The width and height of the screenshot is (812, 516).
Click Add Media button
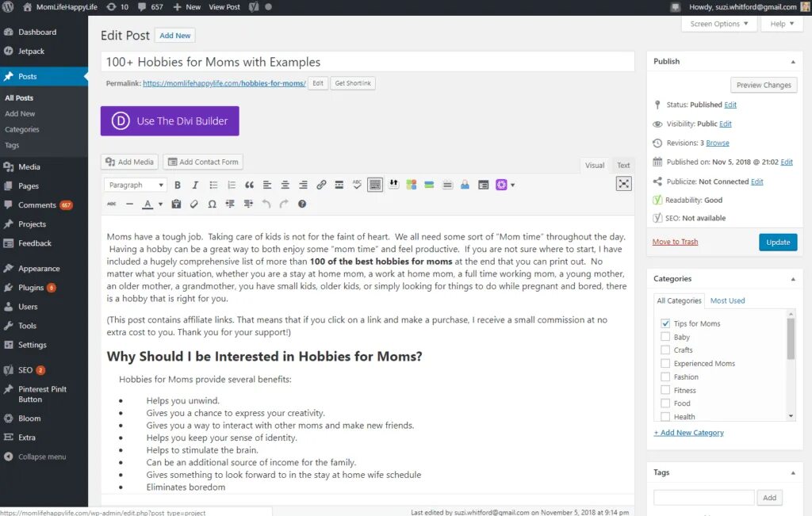click(x=129, y=162)
